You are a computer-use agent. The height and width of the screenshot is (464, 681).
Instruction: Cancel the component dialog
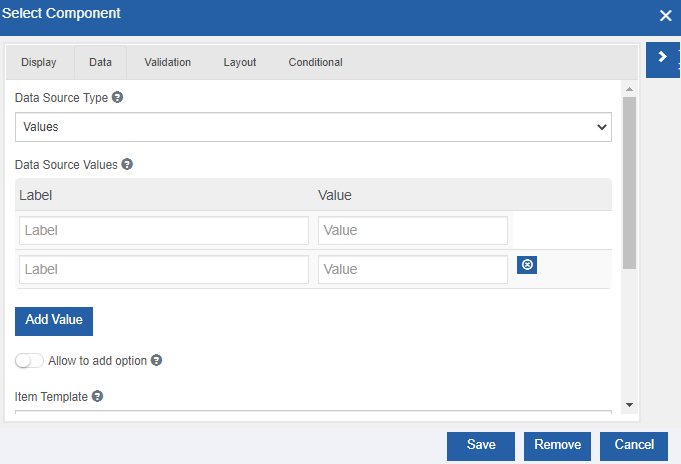click(634, 446)
